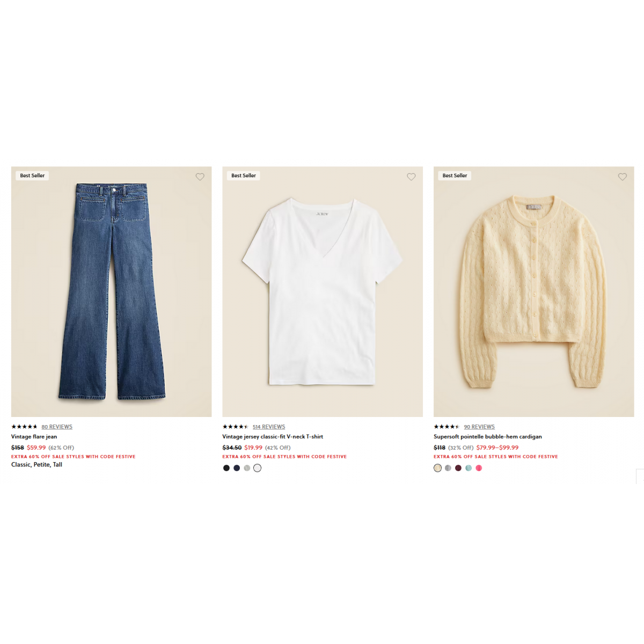Viewport: 644px width, 644px height.
Task: Choose the burgundy cardigan color swatch
Action: 458,468
